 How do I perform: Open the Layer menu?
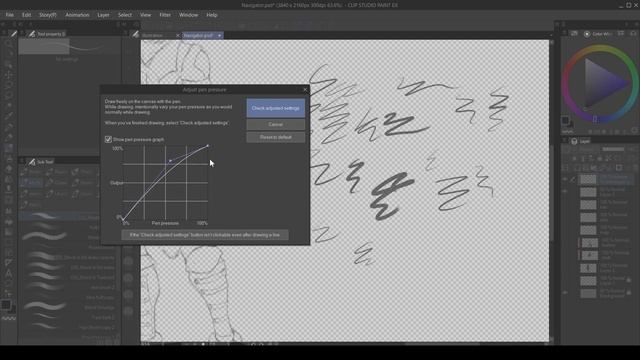103,15
